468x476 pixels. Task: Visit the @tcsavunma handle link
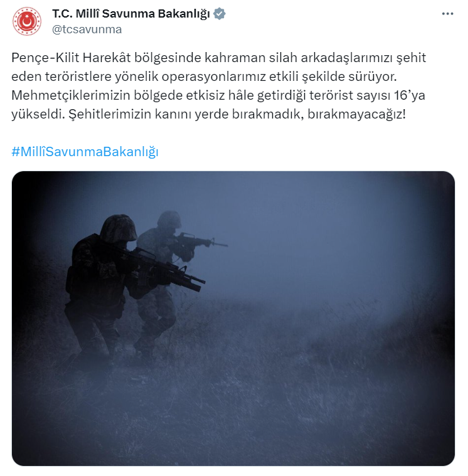point(87,29)
